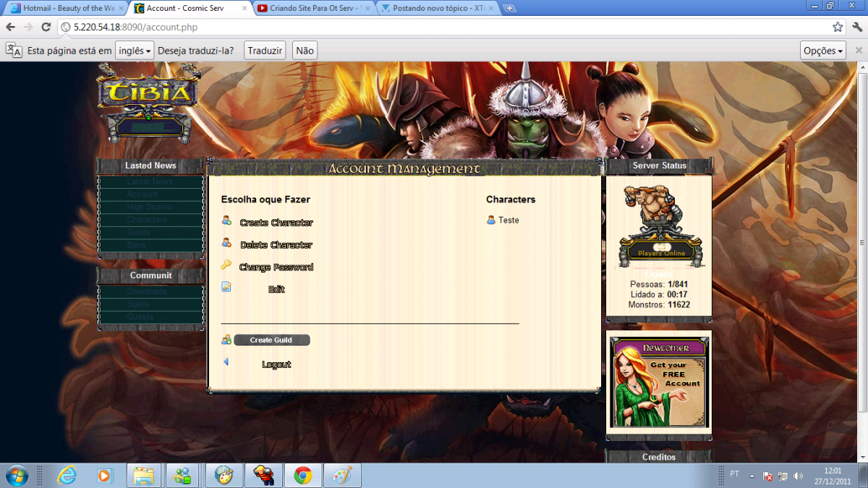Switch to the Criando Site Para Ot Serv tab
The width and height of the screenshot is (868, 488).
click(x=315, y=9)
